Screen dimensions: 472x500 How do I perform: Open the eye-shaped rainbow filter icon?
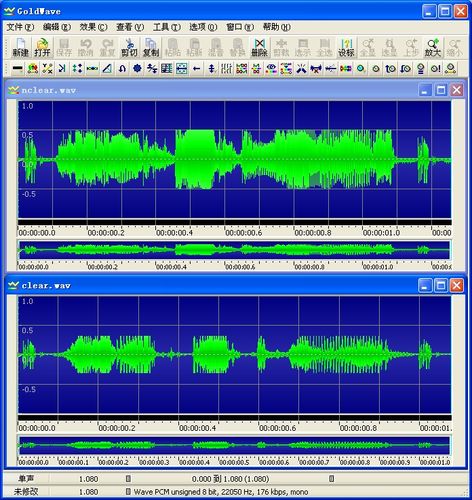tap(272, 69)
